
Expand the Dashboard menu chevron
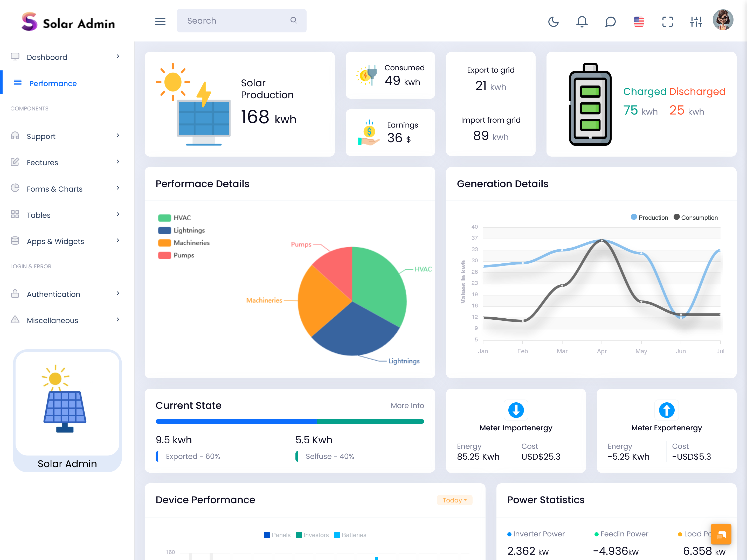pyautogui.click(x=118, y=56)
